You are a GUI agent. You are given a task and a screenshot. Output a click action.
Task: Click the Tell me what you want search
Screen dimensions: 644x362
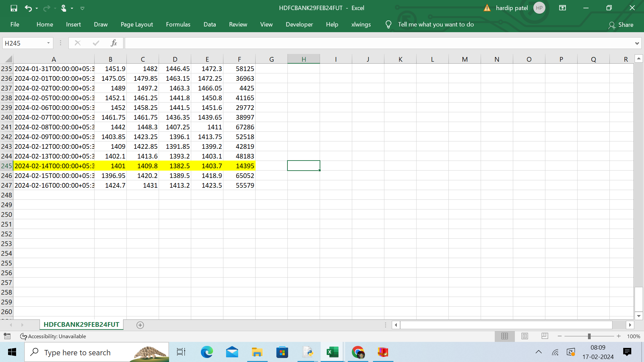(x=436, y=24)
